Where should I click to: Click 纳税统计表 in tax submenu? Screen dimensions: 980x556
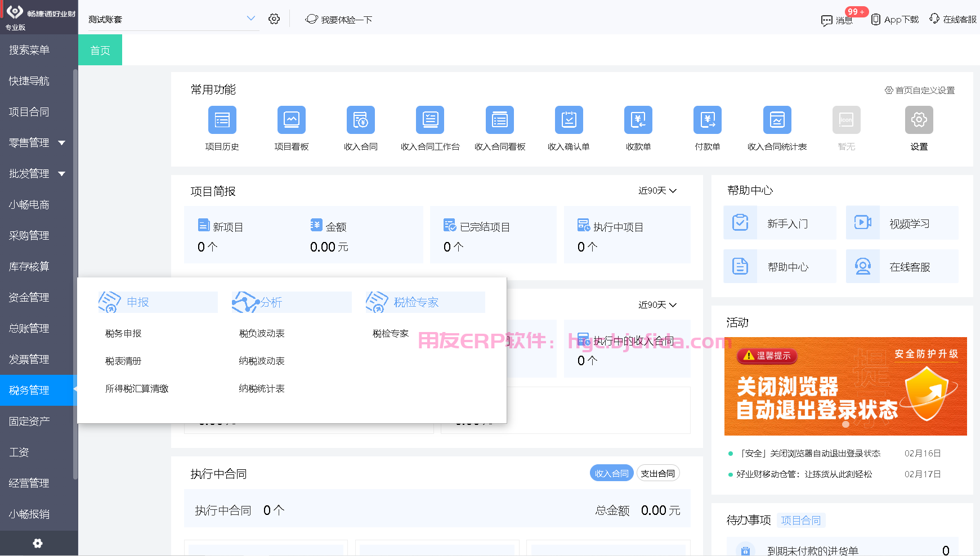tap(262, 389)
